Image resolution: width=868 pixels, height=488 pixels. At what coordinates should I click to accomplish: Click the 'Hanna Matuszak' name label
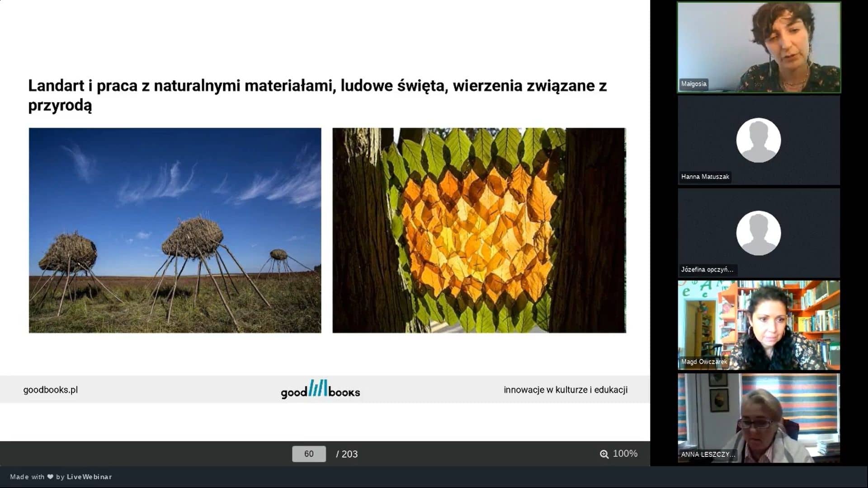click(x=705, y=177)
